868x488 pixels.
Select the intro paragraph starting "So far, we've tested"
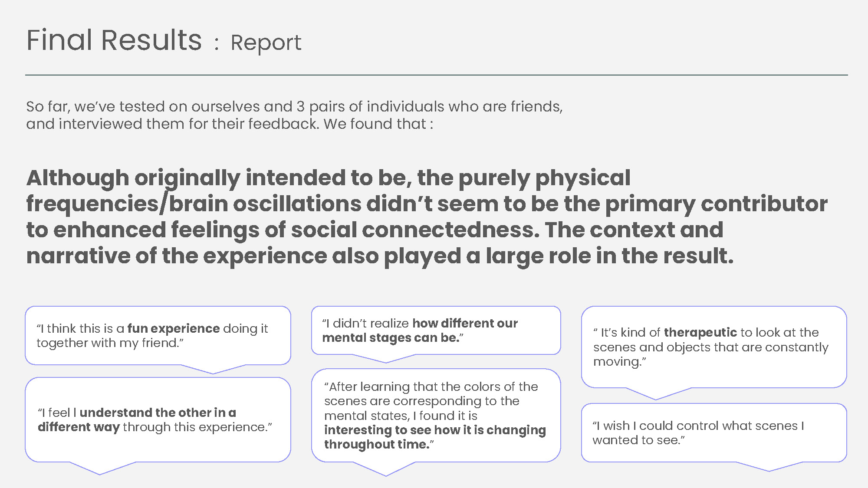[x=294, y=115]
